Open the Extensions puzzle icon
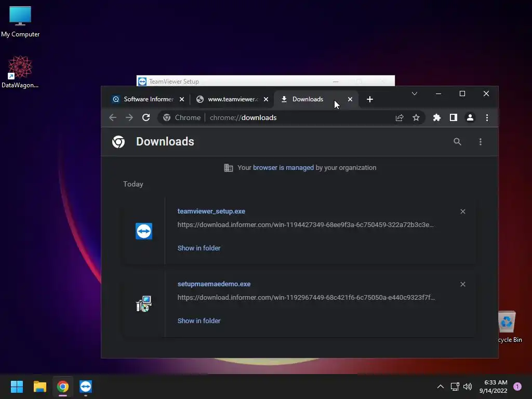The width and height of the screenshot is (532, 399). click(x=436, y=117)
